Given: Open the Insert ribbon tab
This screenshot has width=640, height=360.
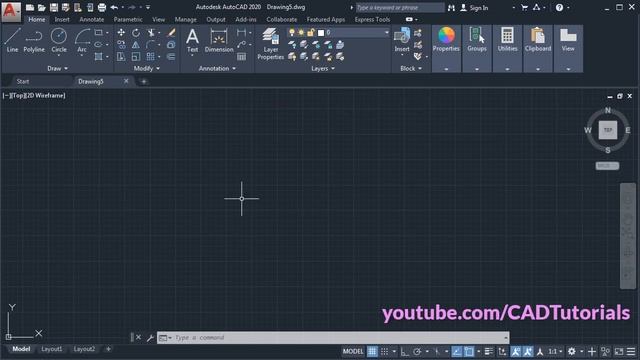Looking at the screenshot, I should (62, 19).
